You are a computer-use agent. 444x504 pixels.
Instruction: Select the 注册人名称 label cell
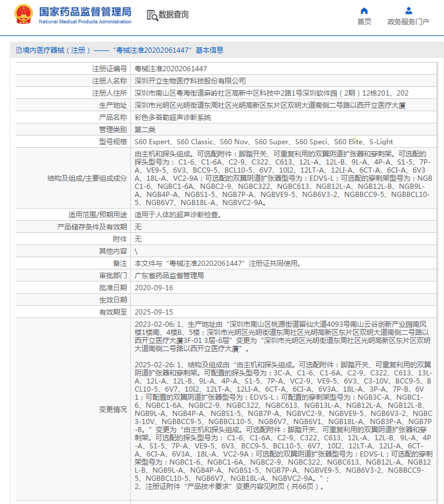[x=73, y=81]
